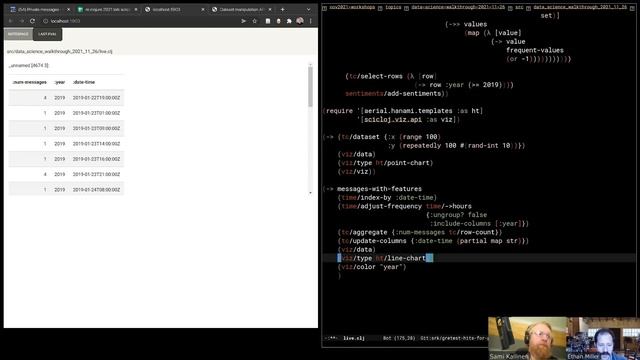Image resolution: width=640 pixels, height=360 pixels.
Task: Click 'live.clj' buffer name in mode line
Action: pyautogui.click(x=353, y=338)
